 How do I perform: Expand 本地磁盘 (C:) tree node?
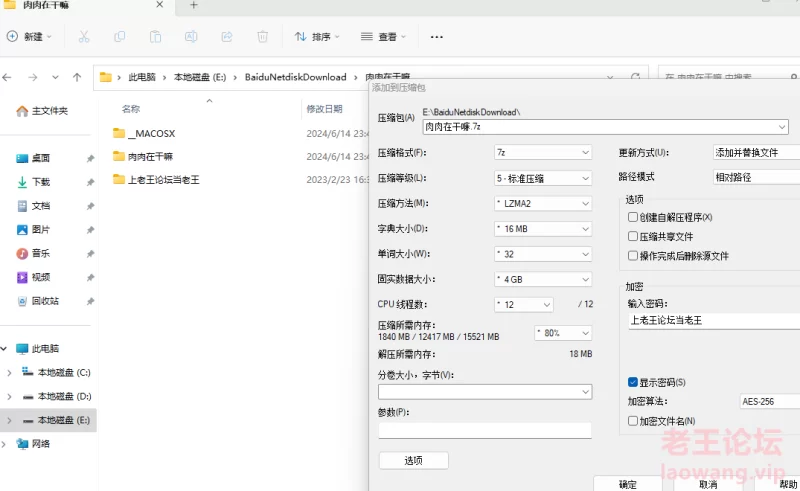9,373
